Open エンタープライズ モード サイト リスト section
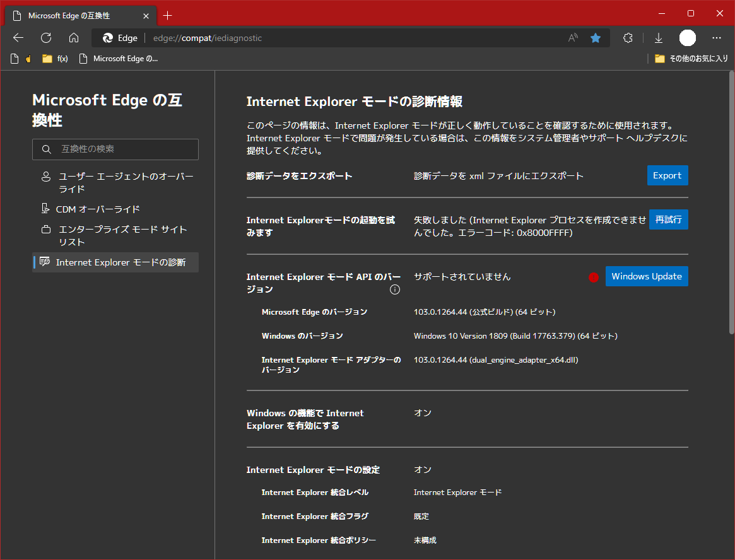The width and height of the screenshot is (735, 560). (x=115, y=236)
